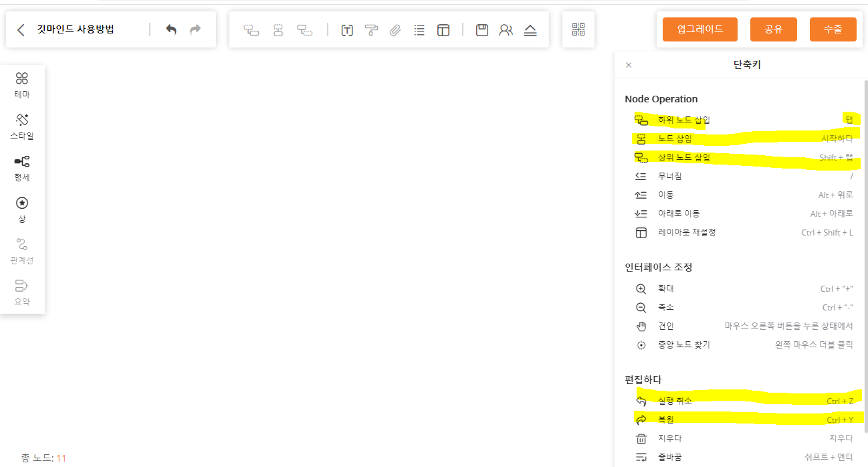Screen dimensions: 868x467
Task: Click the 지우다 trash row
Action: (x=744, y=439)
